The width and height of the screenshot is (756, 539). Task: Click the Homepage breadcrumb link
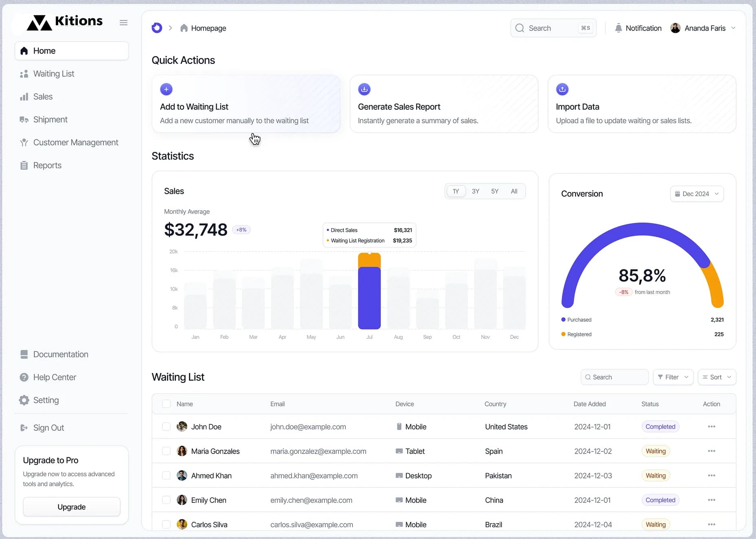click(x=208, y=28)
